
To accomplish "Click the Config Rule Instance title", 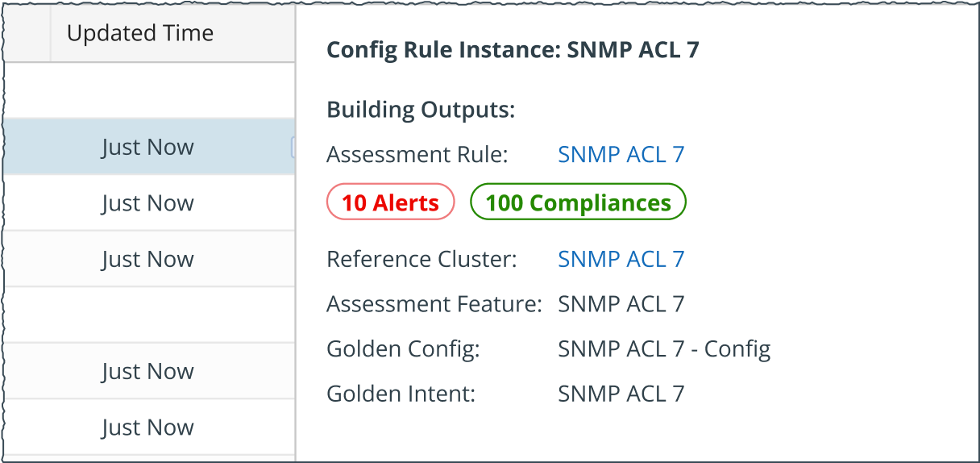I will [513, 50].
